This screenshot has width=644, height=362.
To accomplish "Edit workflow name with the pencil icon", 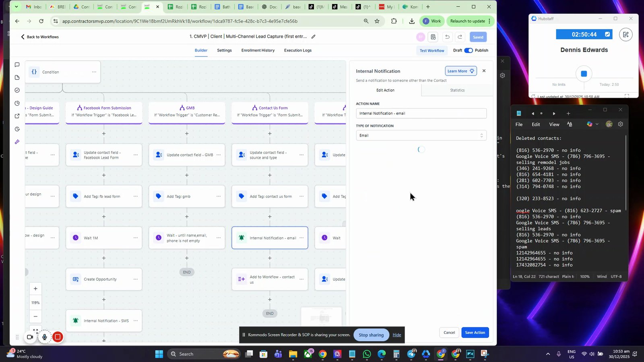I will point(313,37).
